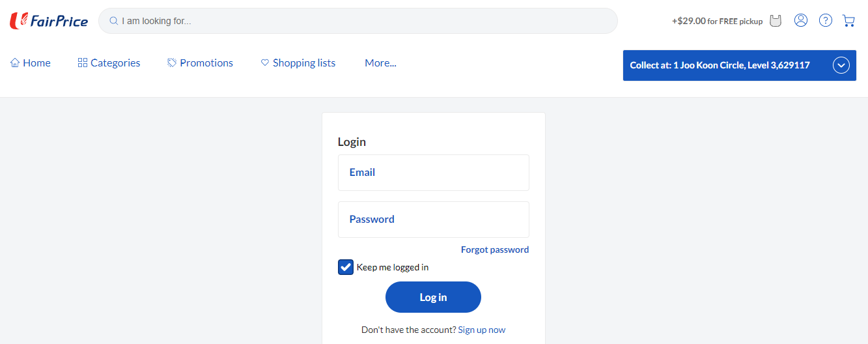Click the help question mark icon

click(826, 20)
